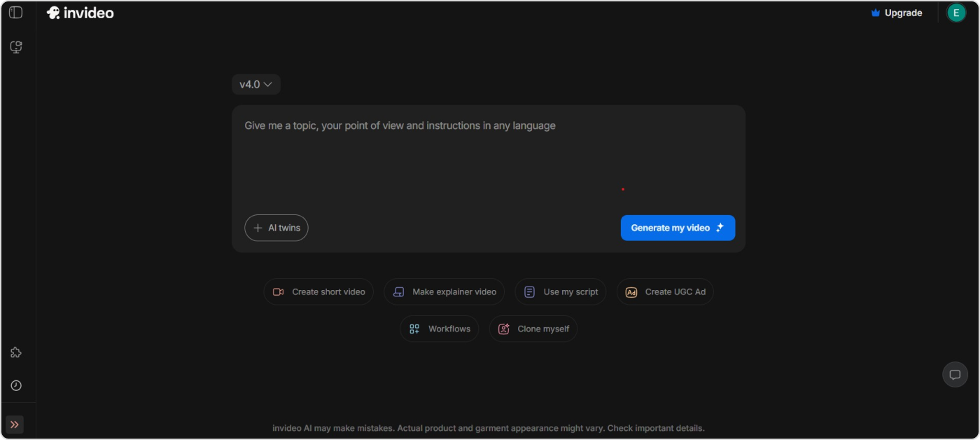Viewport: 980px width, 440px height.
Task: Choose Make explainer video option
Action: coord(444,292)
